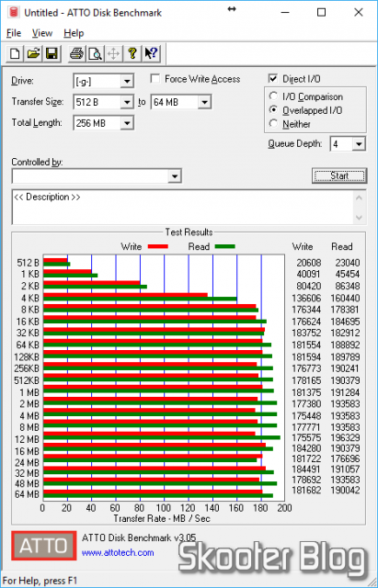Click the Print toolbar icon
Image resolution: width=378 pixels, height=588 pixels.
click(76, 53)
